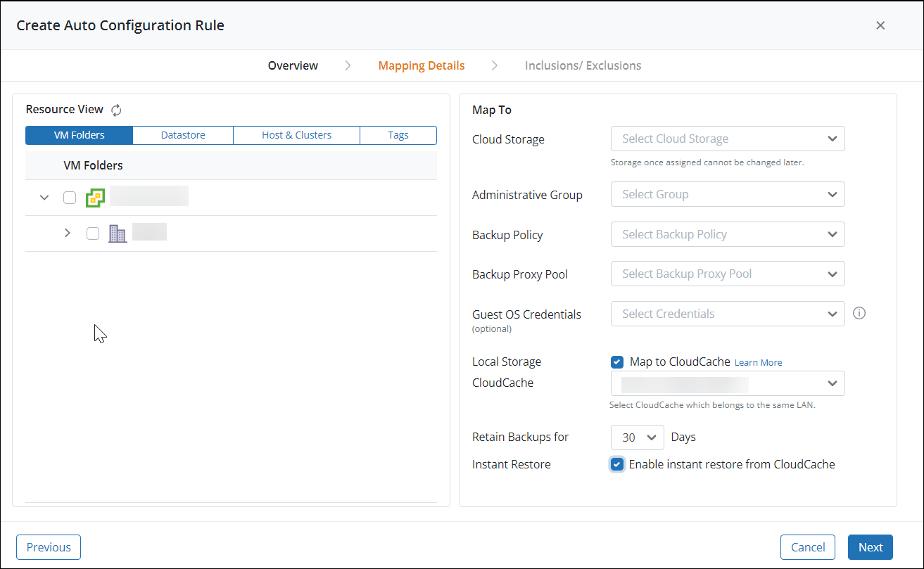The width and height of the screenshot is (924, 569).
Task: Refresh the Resource View tree
Action: tap(115, 110)
